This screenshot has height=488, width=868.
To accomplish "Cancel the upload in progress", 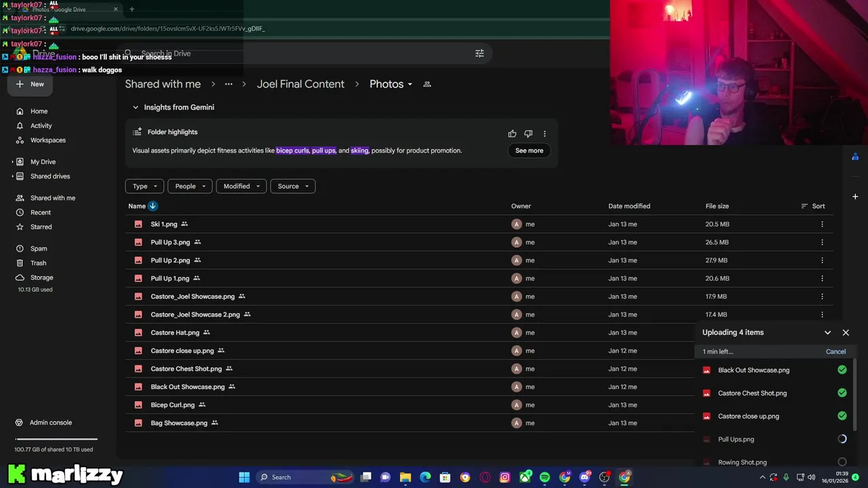I will coord(835,352).
